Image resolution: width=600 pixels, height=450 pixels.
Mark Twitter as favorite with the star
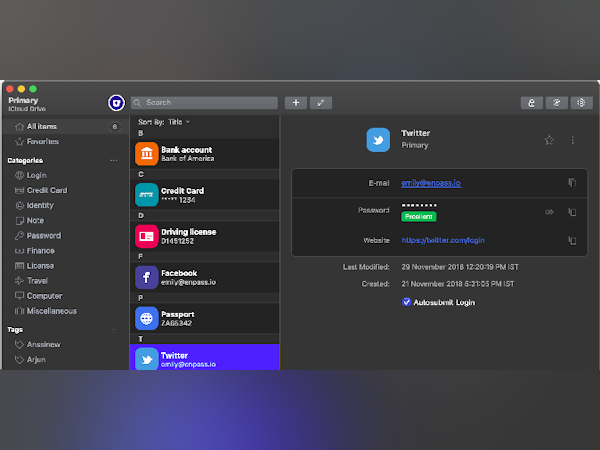pyautogui.click(x=549, y=140)
